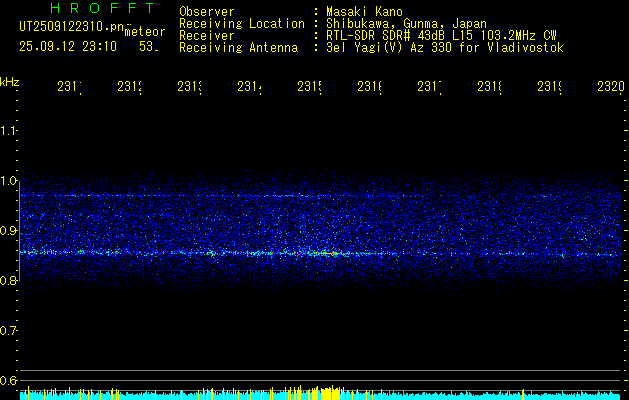Click the 0.6 kHz axis tick label
The image size is (629, 400).
pyautogui.click(x=8, y=380)
